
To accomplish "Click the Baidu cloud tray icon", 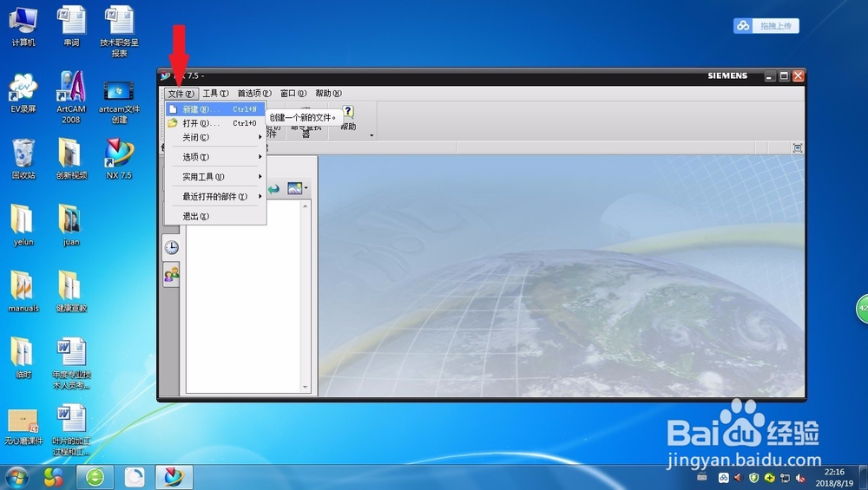I will click(x=723, y=478).
